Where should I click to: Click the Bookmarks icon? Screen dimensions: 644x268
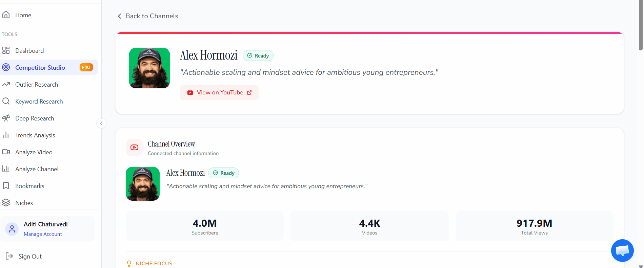coord(6,185)
